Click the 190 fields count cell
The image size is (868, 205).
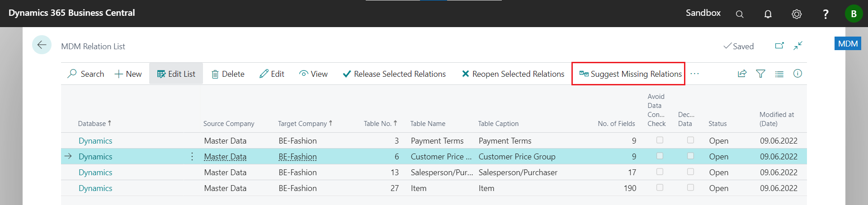coord(630,188)
